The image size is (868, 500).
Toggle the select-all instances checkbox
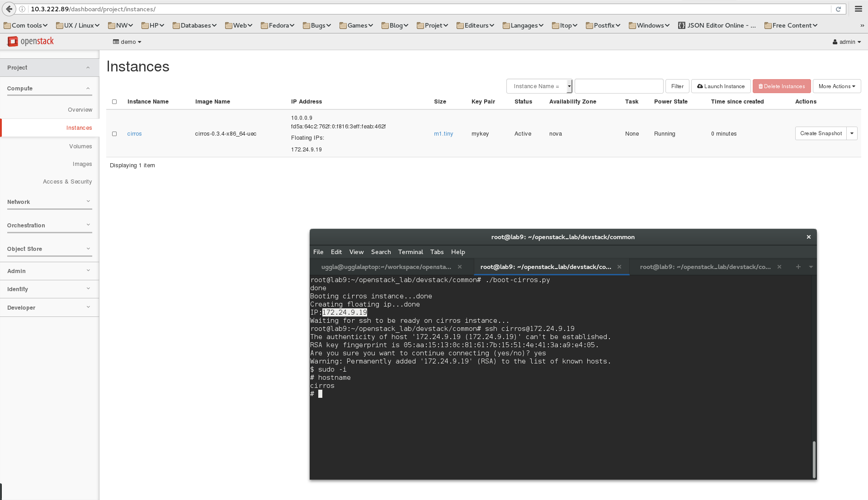(114, 102)
